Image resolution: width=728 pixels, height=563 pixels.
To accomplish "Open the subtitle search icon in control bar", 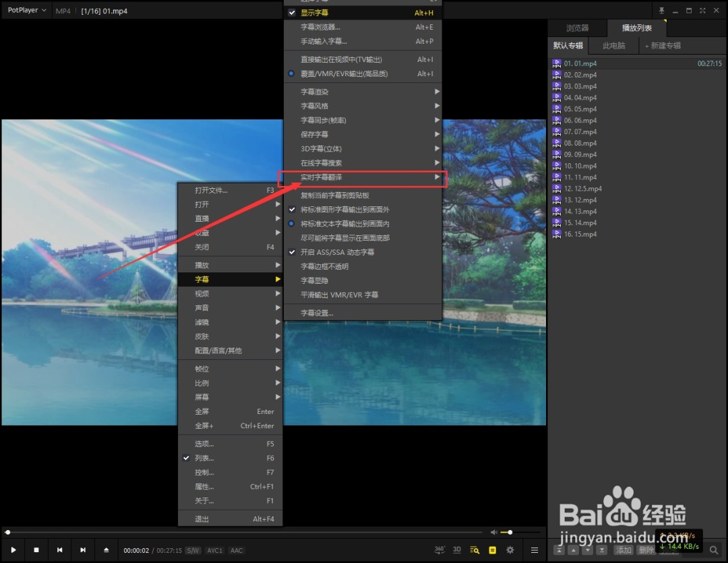I will (x=475, y=550).
